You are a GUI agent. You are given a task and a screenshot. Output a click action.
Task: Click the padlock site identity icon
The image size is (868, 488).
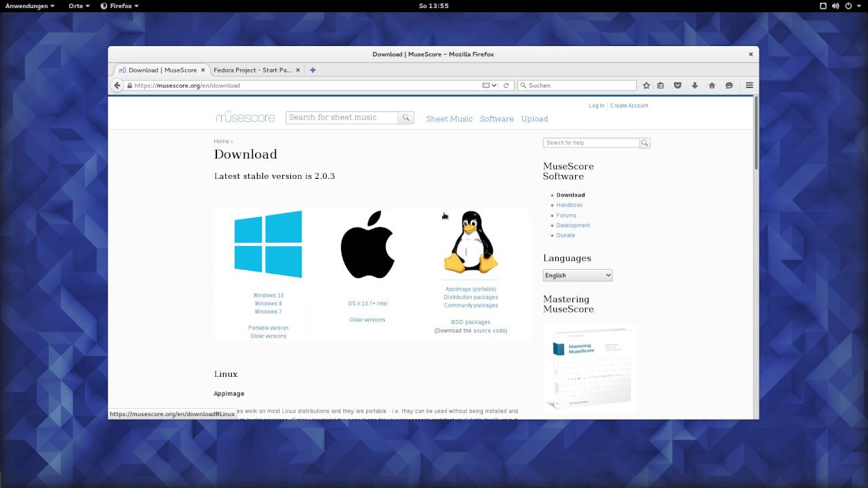129,85
